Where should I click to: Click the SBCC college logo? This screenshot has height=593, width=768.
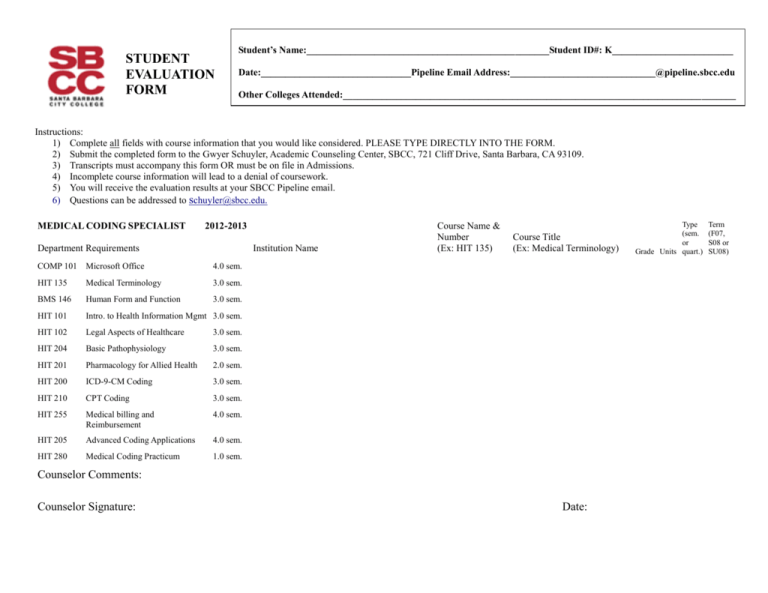coord(76,76)
